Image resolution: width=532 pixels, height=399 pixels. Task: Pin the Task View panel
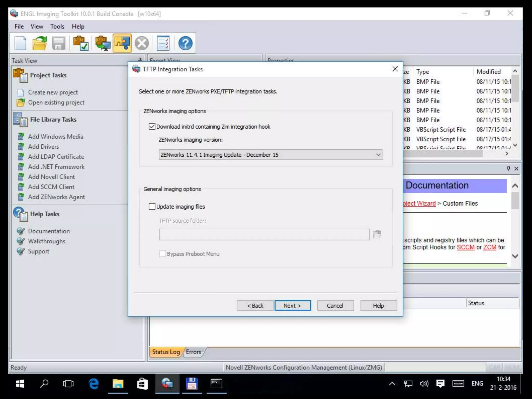(140, 60)
